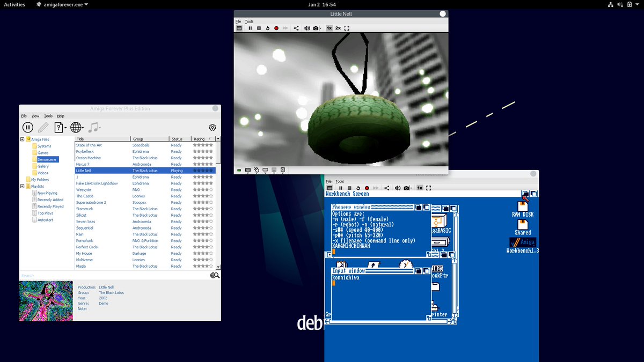Start recording in Workbench window
Screen dimensions: 644x362
pos(367,188)
